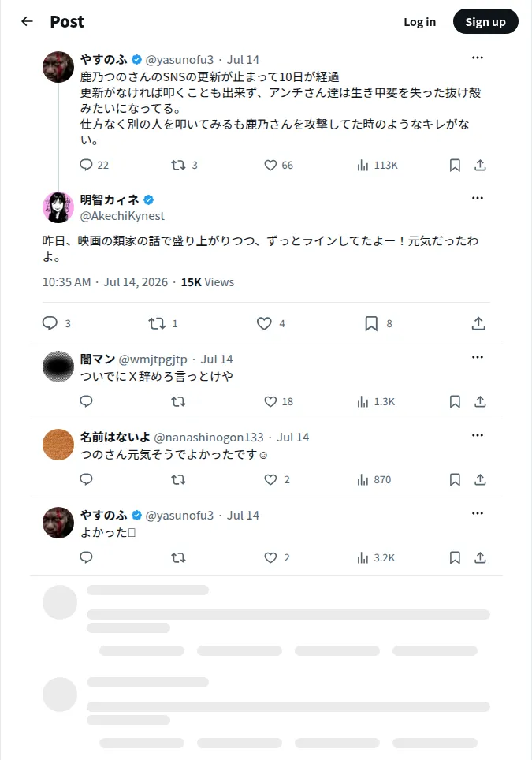Share the main post by @AkechiKynest

[x=478, y=323]
